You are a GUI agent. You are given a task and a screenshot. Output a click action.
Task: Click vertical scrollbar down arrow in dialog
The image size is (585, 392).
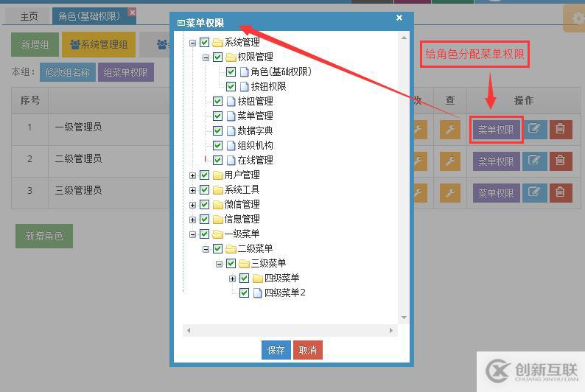(x=404, y=318)
